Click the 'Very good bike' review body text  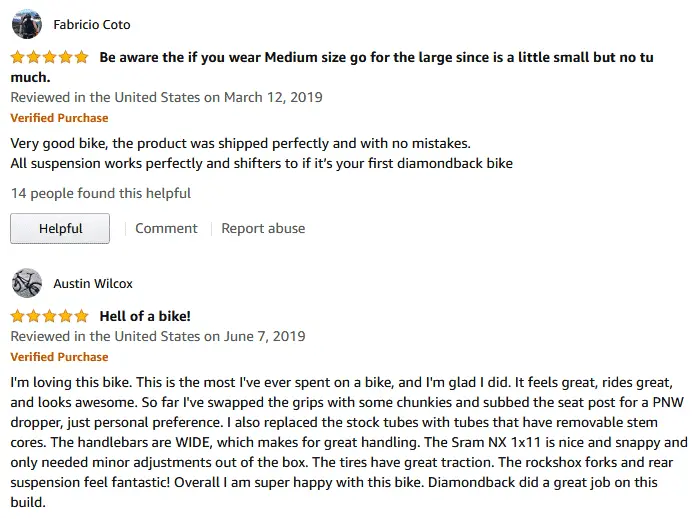pyautogui.click(x=262, y=153)
